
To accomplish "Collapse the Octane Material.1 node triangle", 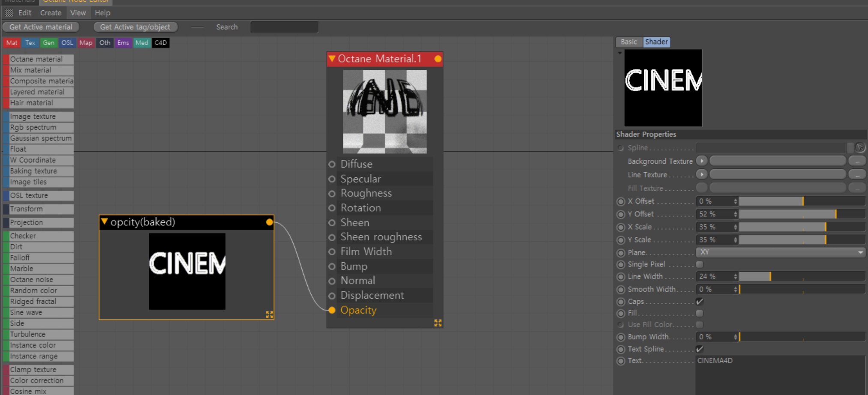I will pos(332,58).
